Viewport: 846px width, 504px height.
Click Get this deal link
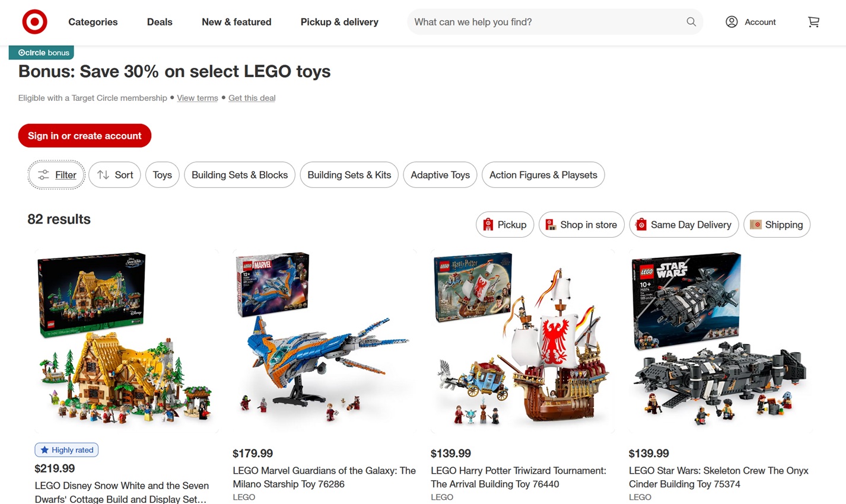tap(252, 98)
